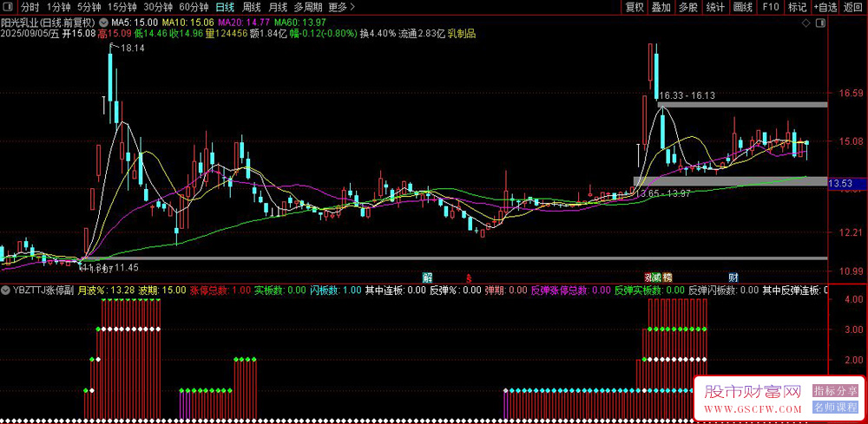The image size is (868, 424).
Task: Switch to 分时 intraday view
Action: 30,7
